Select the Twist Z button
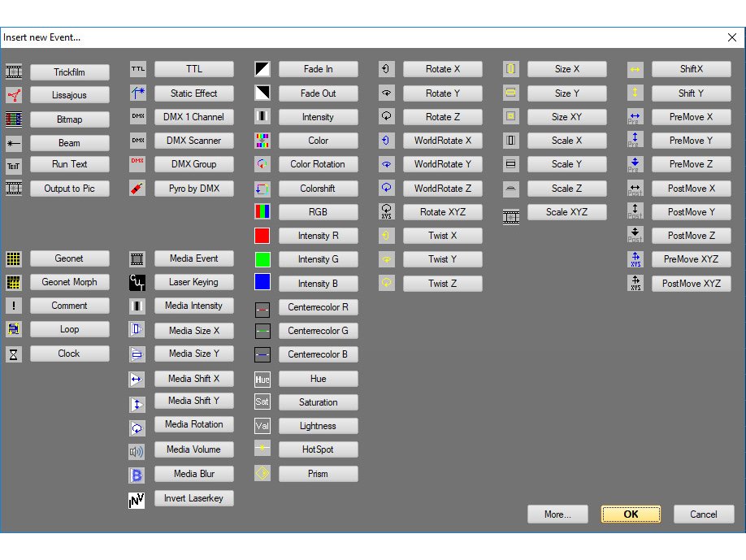This screenshot has width=746, height=560. (442, 284)
